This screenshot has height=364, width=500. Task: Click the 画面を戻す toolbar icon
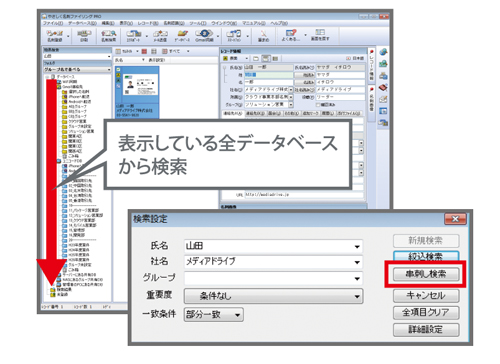tap(320, 36)
